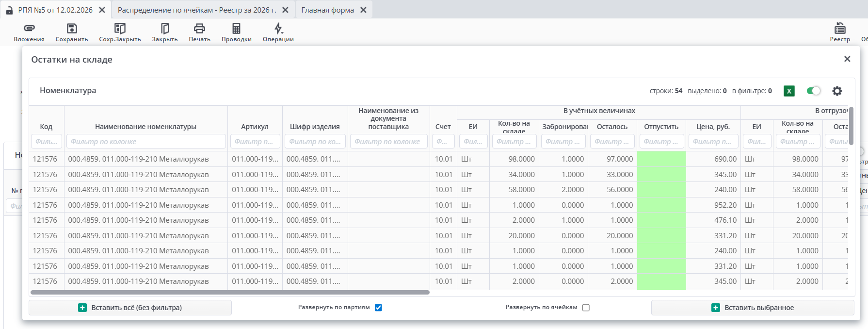Click Вставить всё (без фильтра) button
Image resolution: width=868 pixels, height=329 pixels.
[x=130, y=308]
